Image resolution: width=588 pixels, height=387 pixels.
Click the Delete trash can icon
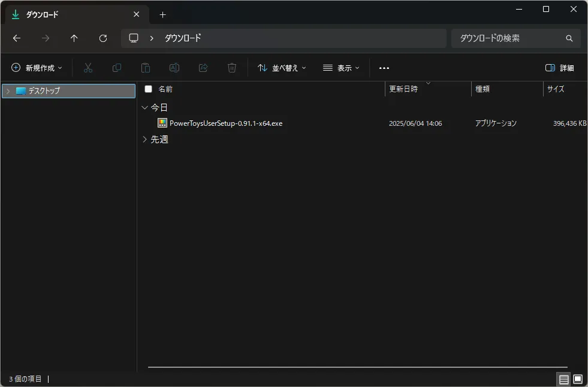pos(232,68)
